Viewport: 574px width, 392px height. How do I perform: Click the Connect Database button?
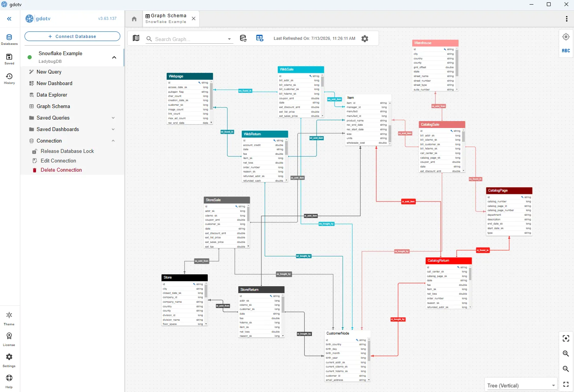coord(72,36)
